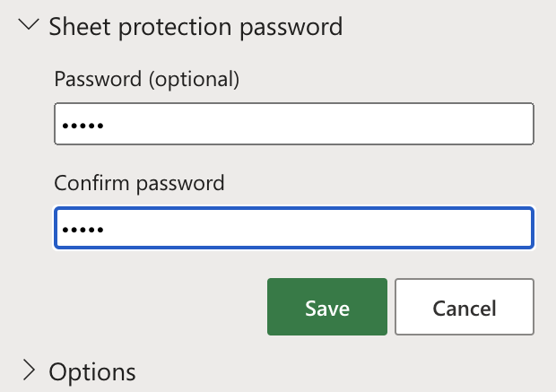Click the masked dots in Confirm password
556x392 pixels.
(x=81, y=229)
